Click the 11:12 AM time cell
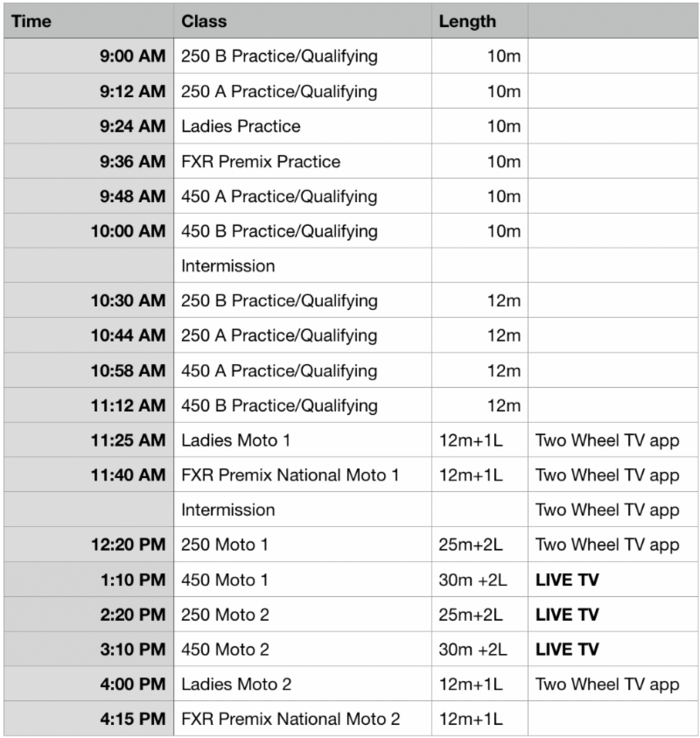The height and width of the screenshot is (738, 700). pyautogui.click(x=128, y=405)
